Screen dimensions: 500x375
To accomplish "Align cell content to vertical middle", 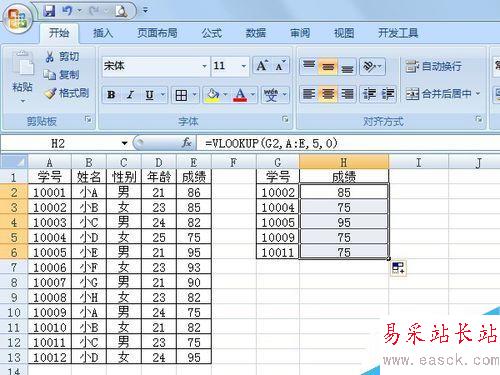I will pyautogui.click(x=328, y=66).
